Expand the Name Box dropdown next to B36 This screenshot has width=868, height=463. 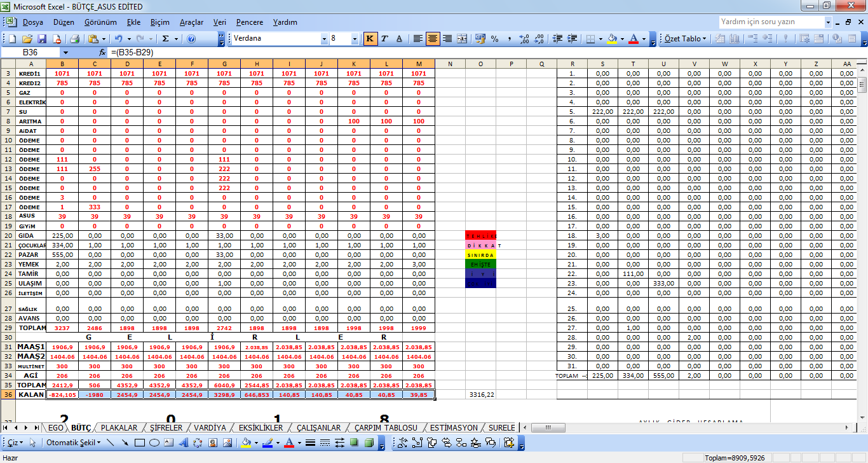(65, 52)
